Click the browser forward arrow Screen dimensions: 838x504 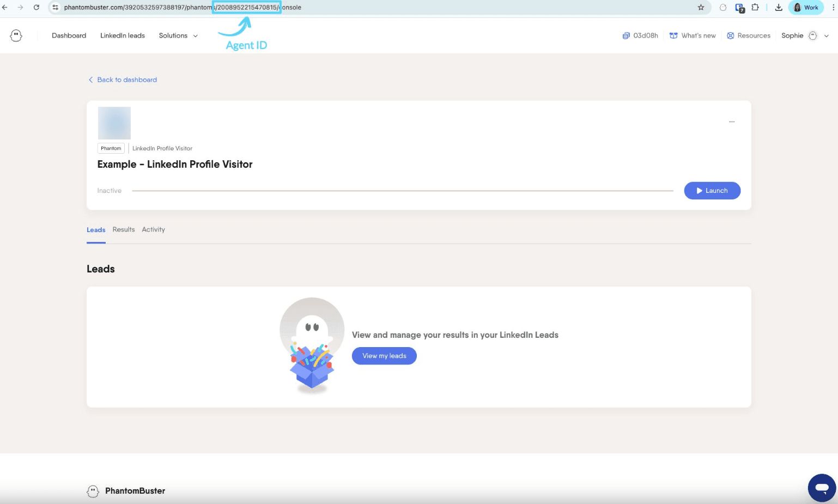[x=20, y=7]
